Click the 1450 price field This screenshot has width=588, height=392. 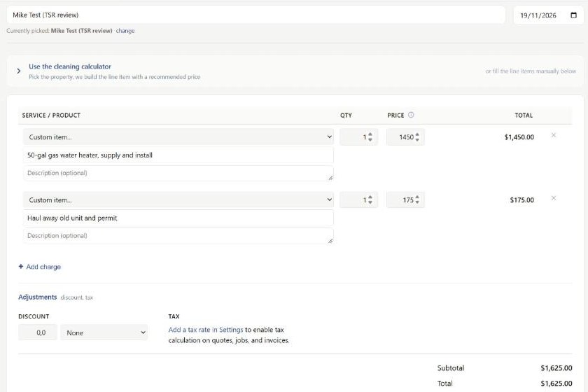405,137
